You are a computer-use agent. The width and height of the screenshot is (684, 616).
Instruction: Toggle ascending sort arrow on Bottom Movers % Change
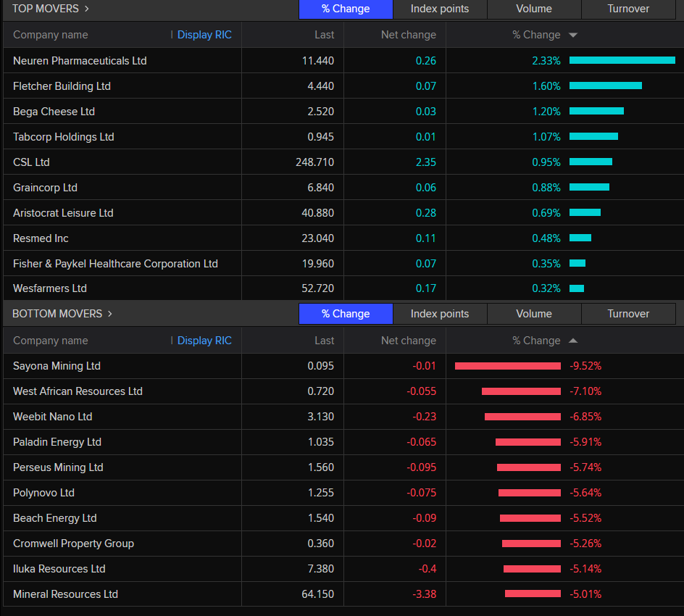[573, 341]
